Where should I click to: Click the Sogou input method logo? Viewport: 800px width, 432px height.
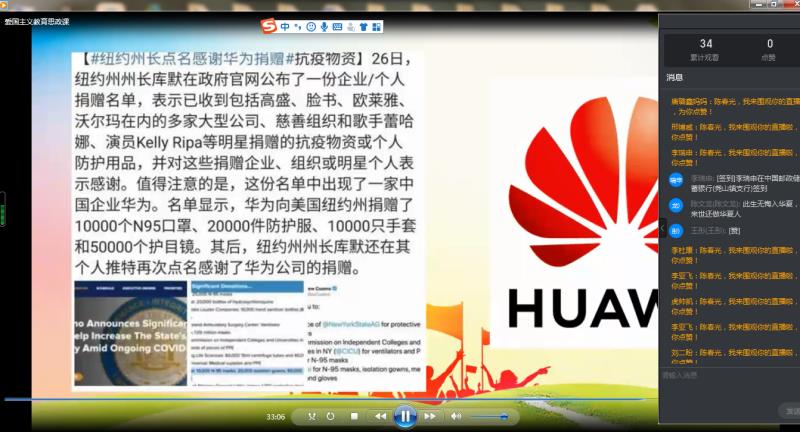pos(268,26)
